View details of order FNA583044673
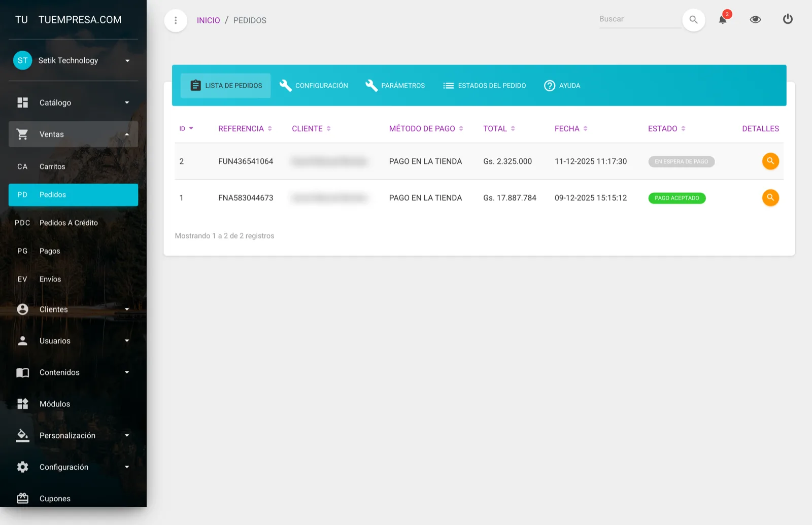This screenshot has height=525, width=812. pyautogui.click(x=770, y=198)
